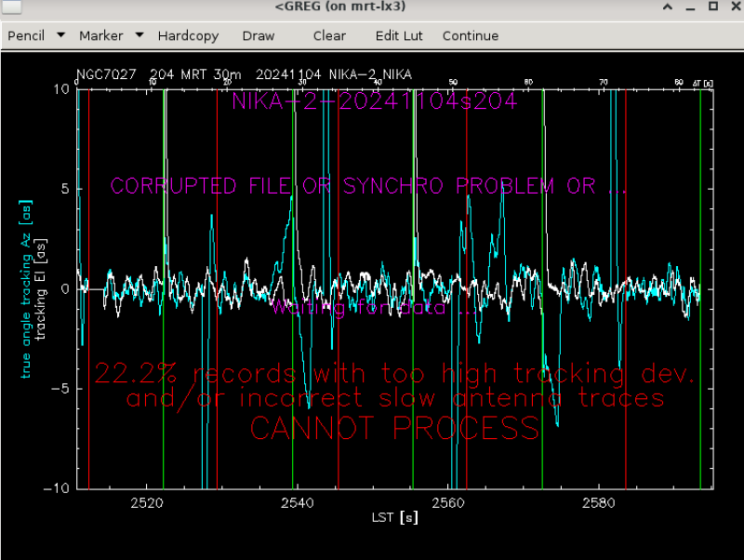Click the 'LST [s]' x-axis label

pos(395,517)
